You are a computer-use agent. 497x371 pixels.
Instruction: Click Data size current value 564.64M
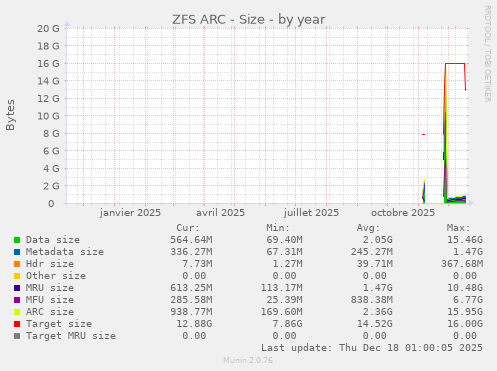(x=191, y=240)
